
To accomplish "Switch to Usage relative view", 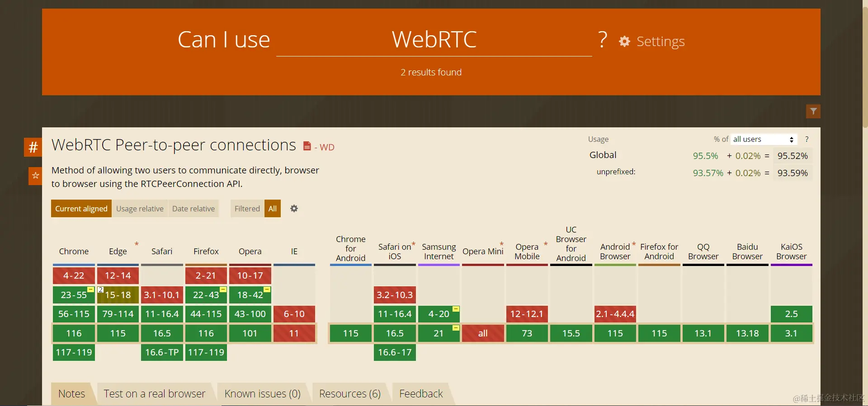I will [140, 209].
